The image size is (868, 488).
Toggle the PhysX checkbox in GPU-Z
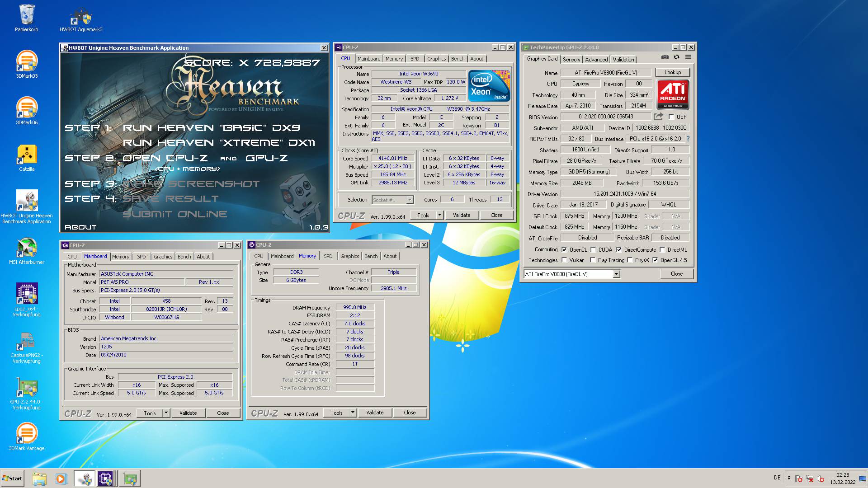point(630,260)
